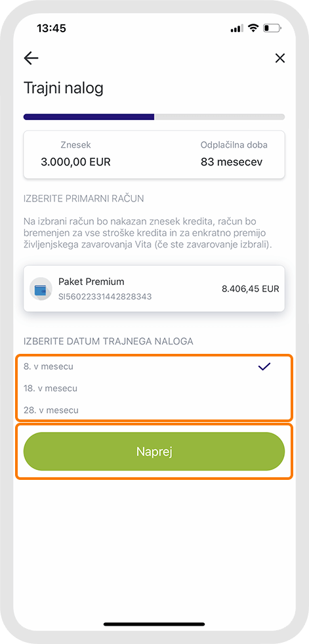
Task: Tap the back arrow icon
Action: [x=31, y=58]
